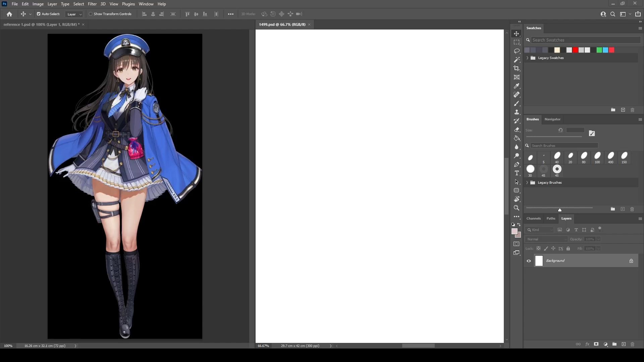Toggle type layer filter in Layers panel
The image size is (644, 362).
[x=576, y=230]
